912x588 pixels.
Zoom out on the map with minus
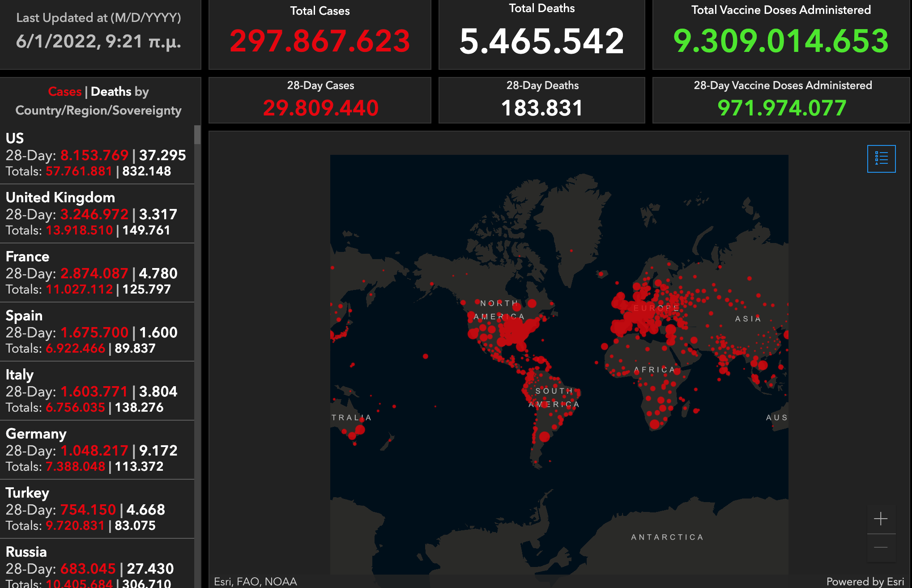click(881, 547)
